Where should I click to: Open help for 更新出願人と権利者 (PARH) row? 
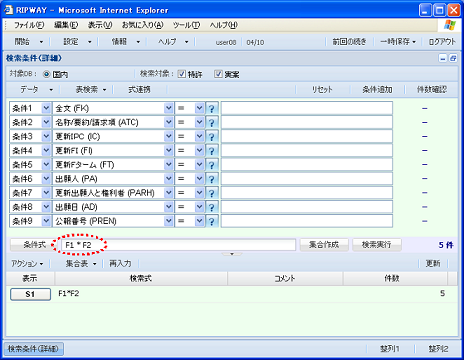click(212, 193)
